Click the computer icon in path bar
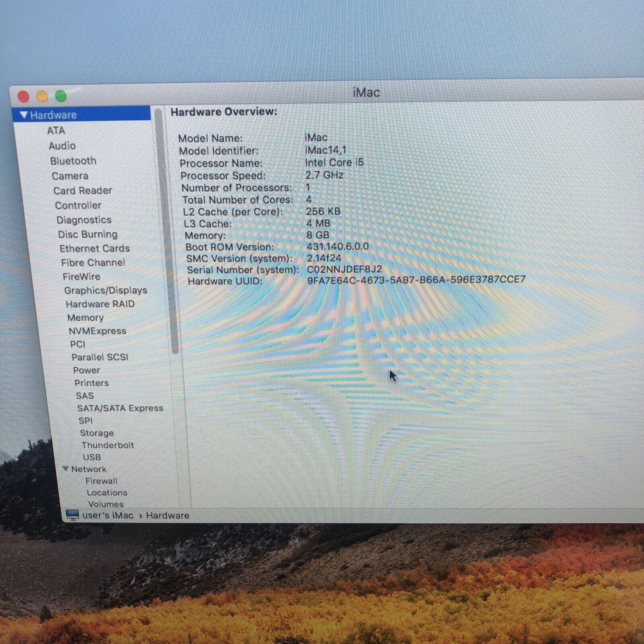Viewport: 644px width, 644px height. click(x=72, y=515)
